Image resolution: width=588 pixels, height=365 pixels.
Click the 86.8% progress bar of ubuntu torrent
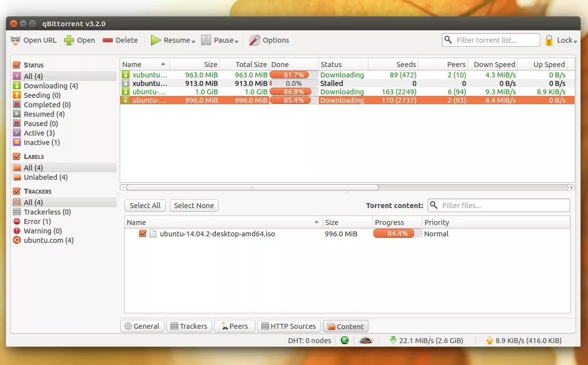click(x=294, y=92)
